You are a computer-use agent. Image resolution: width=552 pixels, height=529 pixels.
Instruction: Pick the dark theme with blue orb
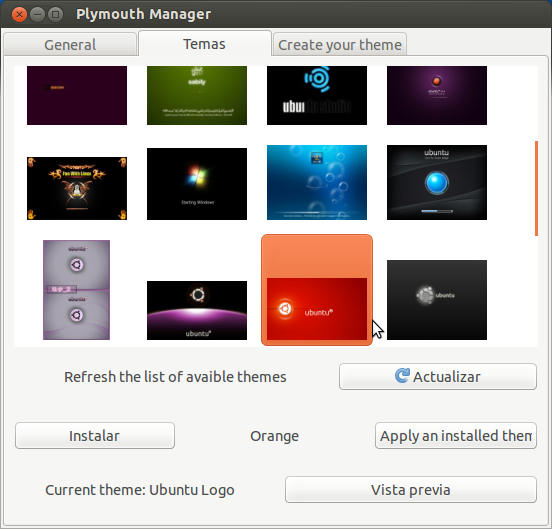click(x=437, y=182)
